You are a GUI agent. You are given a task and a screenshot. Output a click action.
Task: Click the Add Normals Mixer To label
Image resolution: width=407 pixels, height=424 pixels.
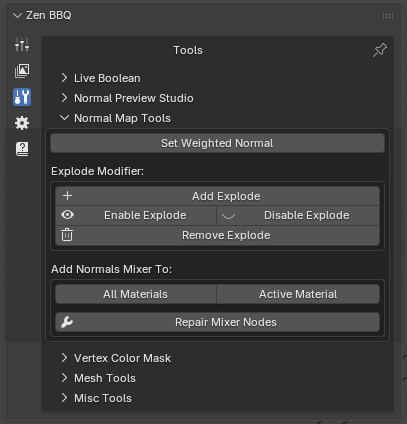click(x=111, y=269)
